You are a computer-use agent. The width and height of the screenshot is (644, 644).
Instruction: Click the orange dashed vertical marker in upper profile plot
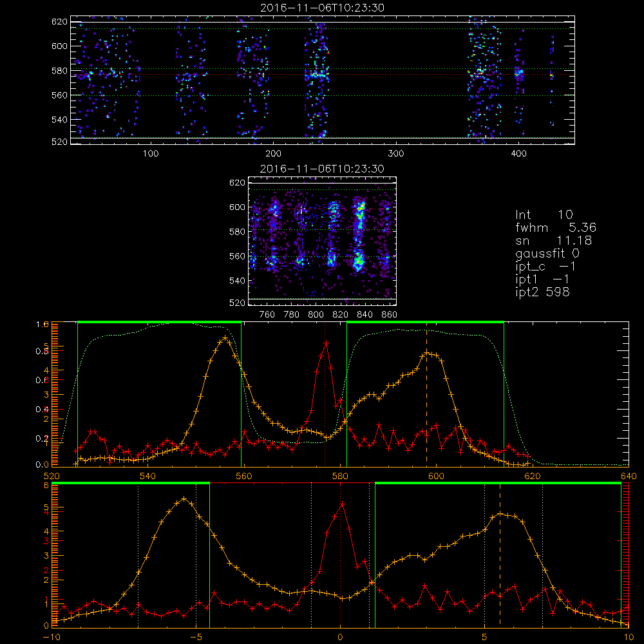click(x=426, y=394)
